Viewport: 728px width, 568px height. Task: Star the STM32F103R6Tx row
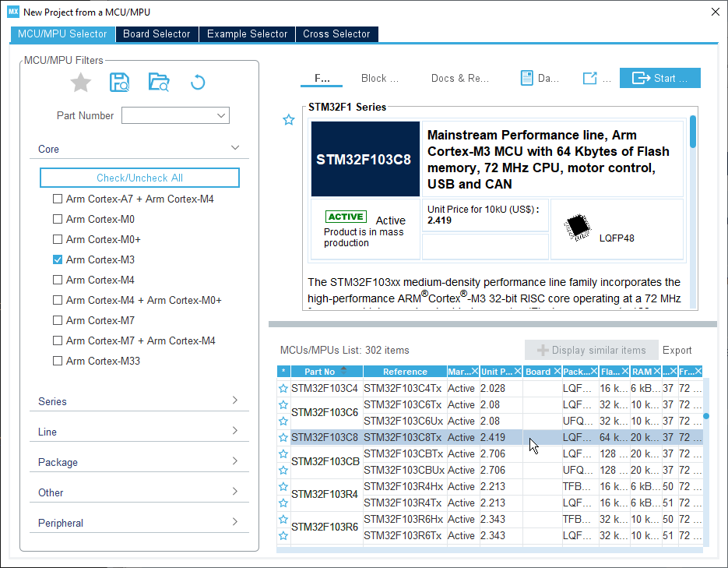pyautogui.click(x=283, y=535)
